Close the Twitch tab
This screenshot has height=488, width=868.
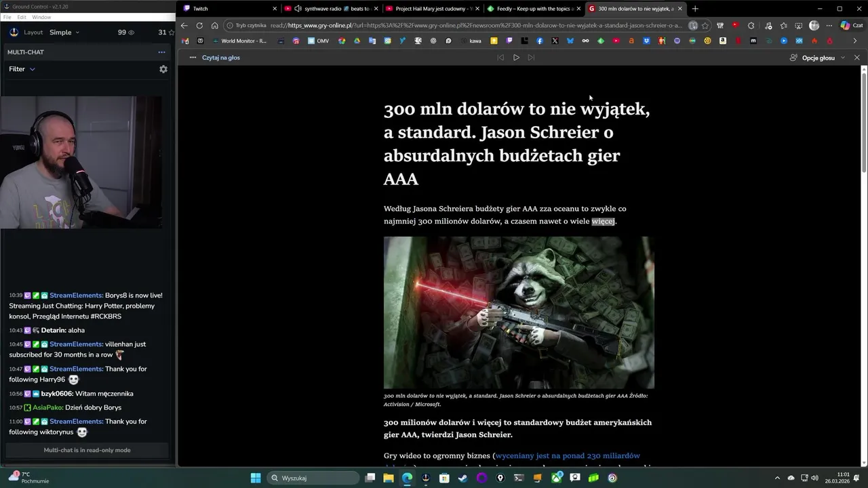point(275,9)
